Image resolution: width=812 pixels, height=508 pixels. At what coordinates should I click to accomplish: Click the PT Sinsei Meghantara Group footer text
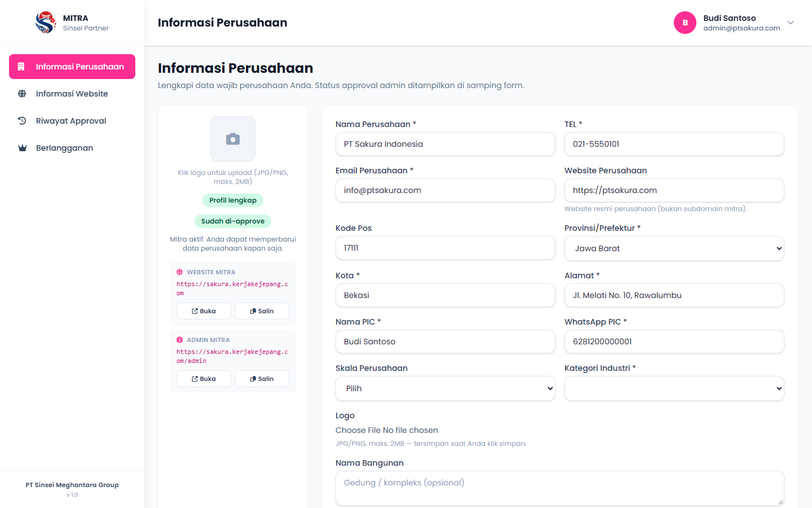[x=72, y=485]
